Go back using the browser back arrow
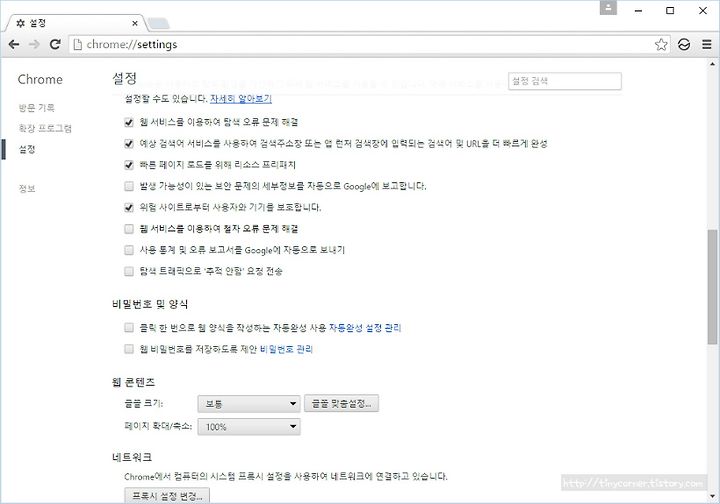Screen dimensions: 720x504 click(14, 45)
